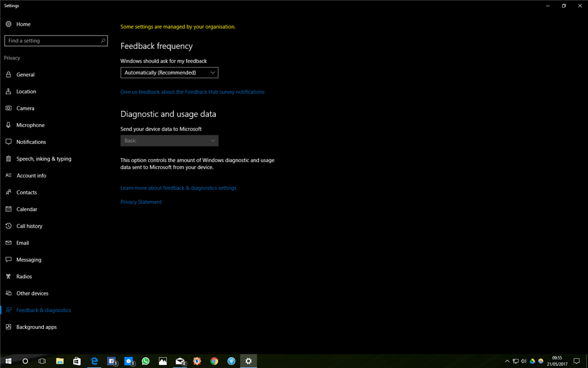Open the Facebook app on the taskbar
Screen dimensions: 588x368
click(x=111, y=361)
